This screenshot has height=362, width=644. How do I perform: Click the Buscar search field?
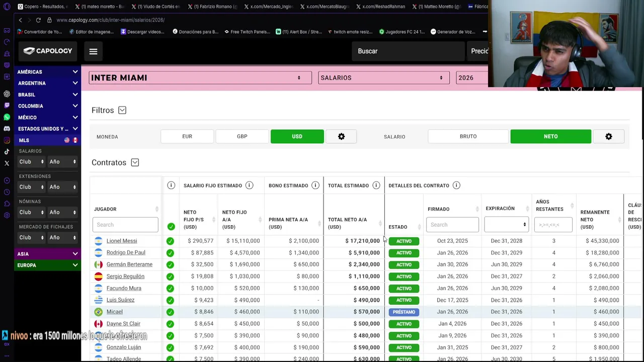(408, 51)
